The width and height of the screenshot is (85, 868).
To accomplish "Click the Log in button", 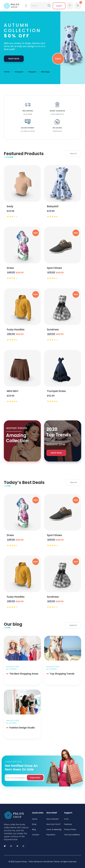I will (59, 6).
